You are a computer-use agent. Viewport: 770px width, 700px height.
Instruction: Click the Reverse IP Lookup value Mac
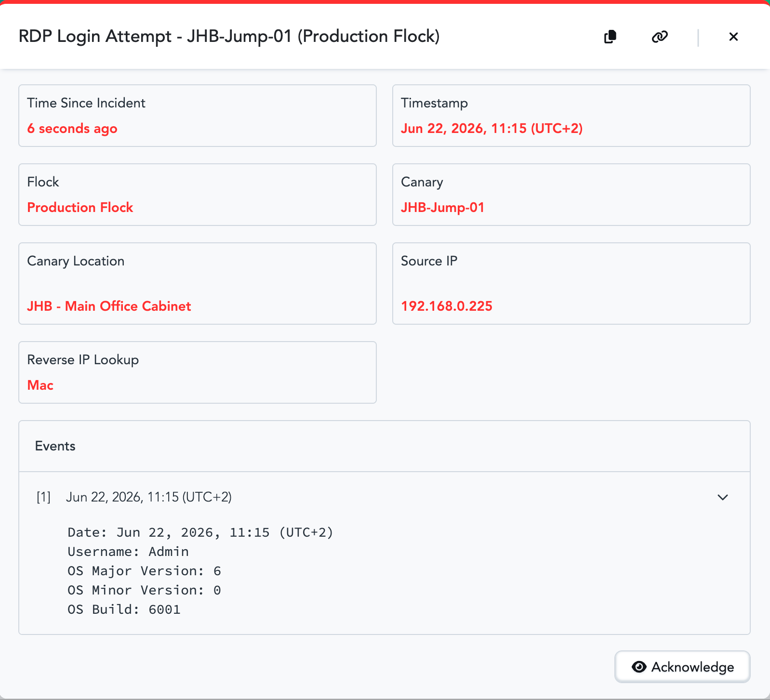click(x=40, y=385)
